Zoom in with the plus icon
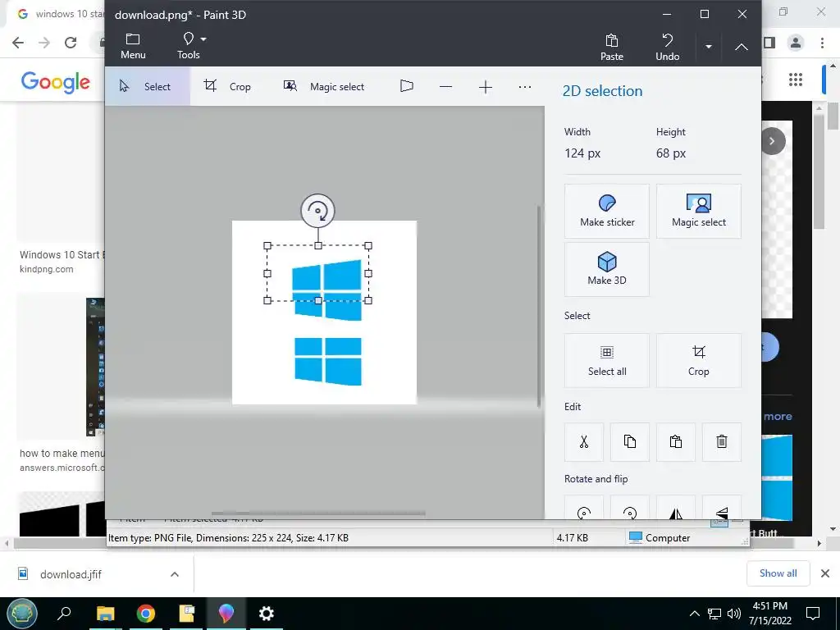The height and width of the screenshot is (630, 840). (486, 87)
